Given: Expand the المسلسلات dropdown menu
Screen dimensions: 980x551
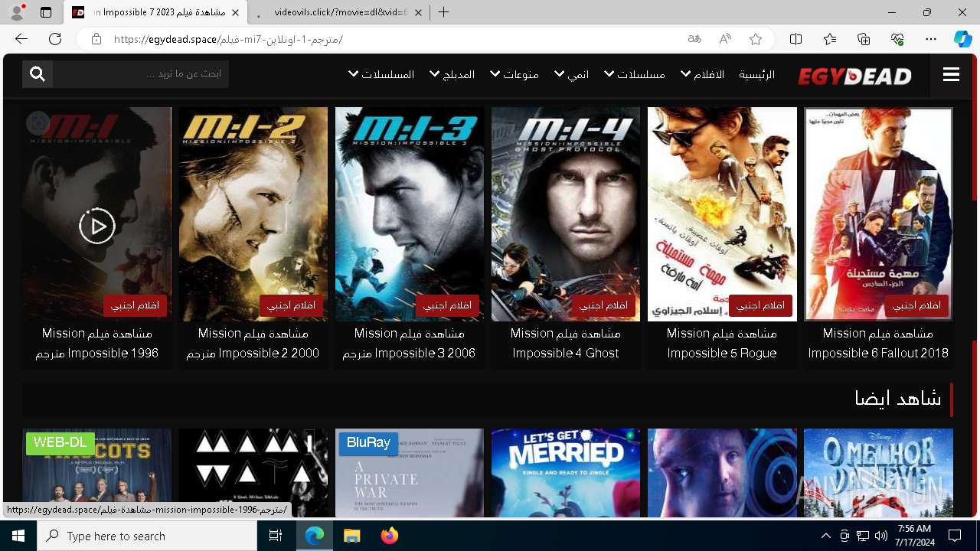Looking at the screenshot, I should [381, 74].
